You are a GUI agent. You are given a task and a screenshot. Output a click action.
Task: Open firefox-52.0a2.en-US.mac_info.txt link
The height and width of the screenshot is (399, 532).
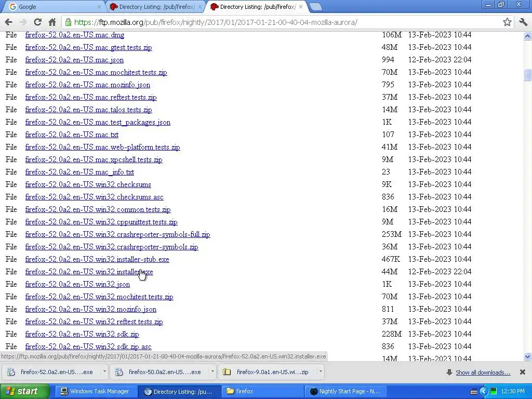tap(79, 172)
